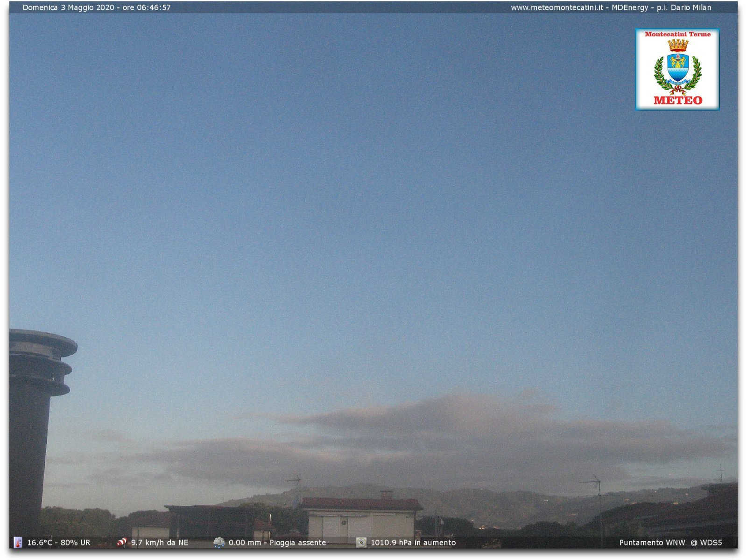Click the dark chimney at left edge
Viewport: 747px width, 560px height.
pyautogui.click(x=32, y=420)
